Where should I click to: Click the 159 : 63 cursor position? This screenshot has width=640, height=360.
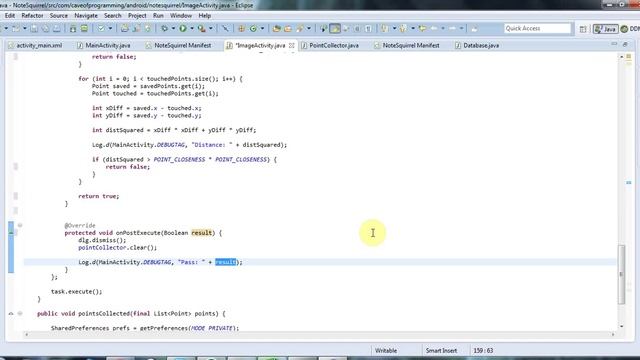483,350
